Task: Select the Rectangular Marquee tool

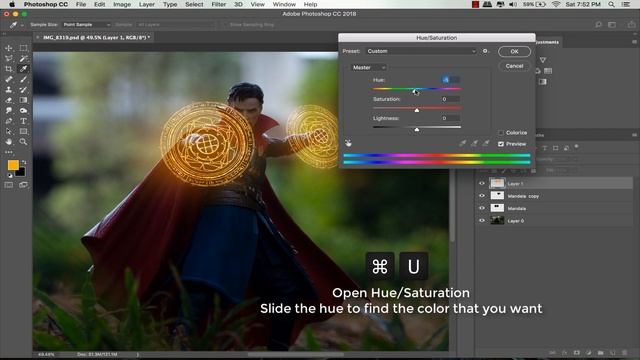Action: coord(23,48)
